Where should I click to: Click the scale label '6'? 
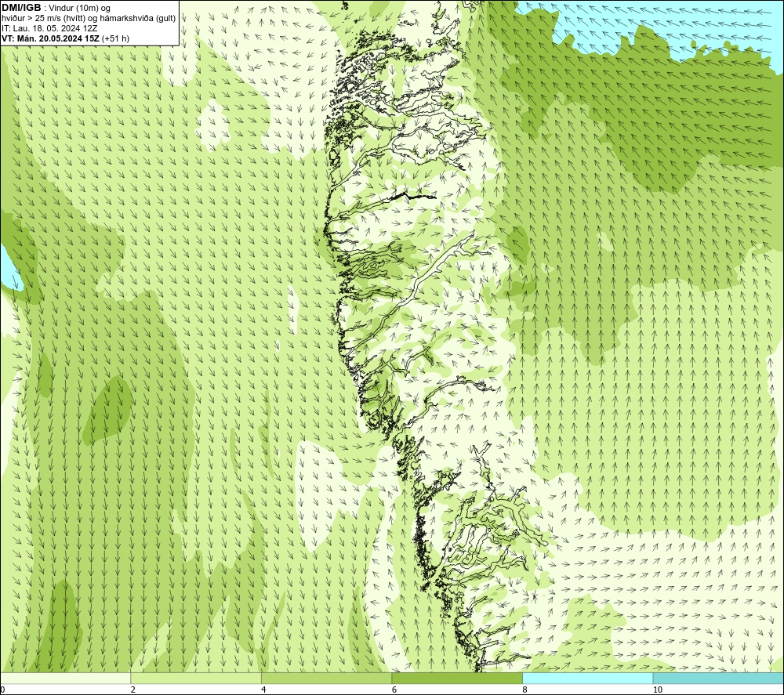394,690
